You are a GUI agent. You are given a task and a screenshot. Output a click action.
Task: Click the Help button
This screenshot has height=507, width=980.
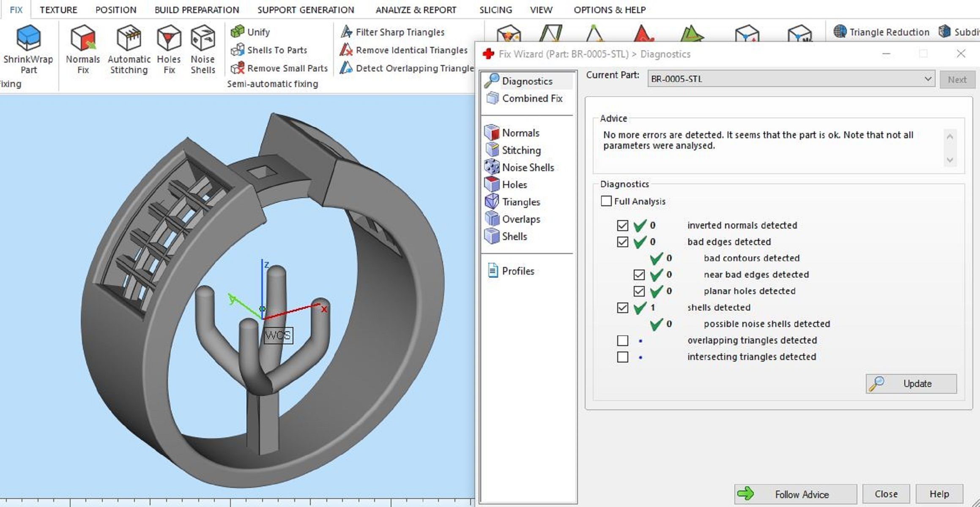click(x=939, y=494)
